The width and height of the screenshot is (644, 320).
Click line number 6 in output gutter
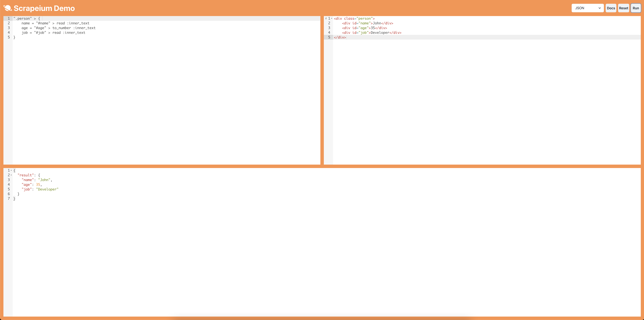pyautogui.click(x=9, y=194)
